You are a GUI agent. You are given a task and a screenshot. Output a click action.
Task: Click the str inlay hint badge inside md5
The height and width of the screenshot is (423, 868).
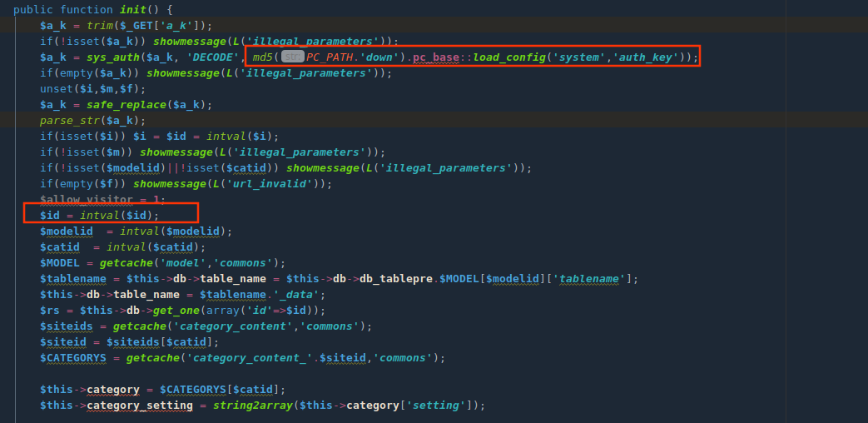click(291, 57)
